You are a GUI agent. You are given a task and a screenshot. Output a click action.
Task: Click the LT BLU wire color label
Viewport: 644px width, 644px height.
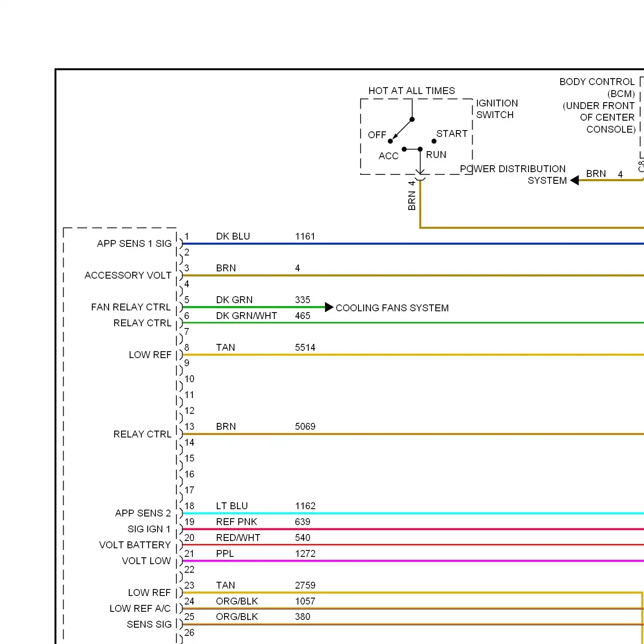point(232,506)
